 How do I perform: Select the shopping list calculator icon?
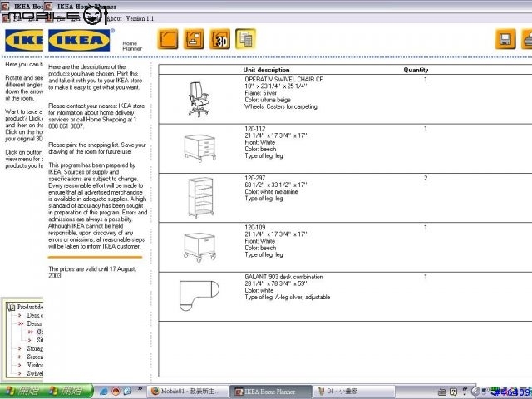(245, 39)
